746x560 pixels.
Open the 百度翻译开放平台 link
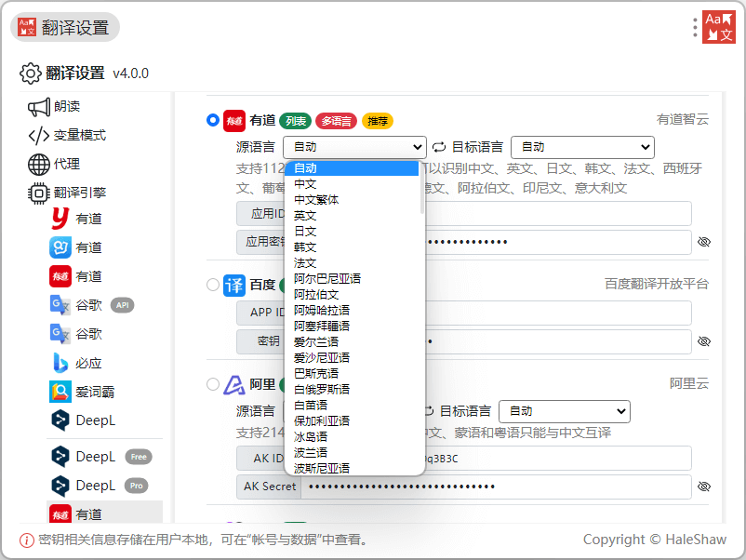657,284
